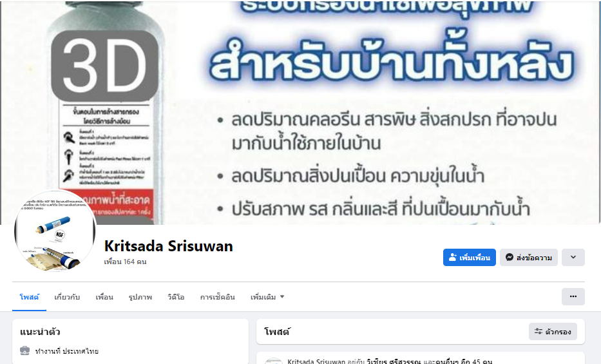Click the ส่งข้อความ button
The height and width of the screenshot is (364, 601).
point(529,257)
